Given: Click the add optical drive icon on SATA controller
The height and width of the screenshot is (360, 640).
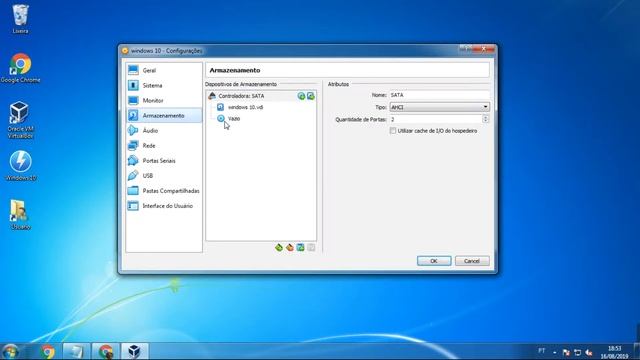Looking at the screenshot, I should point(301,96).
